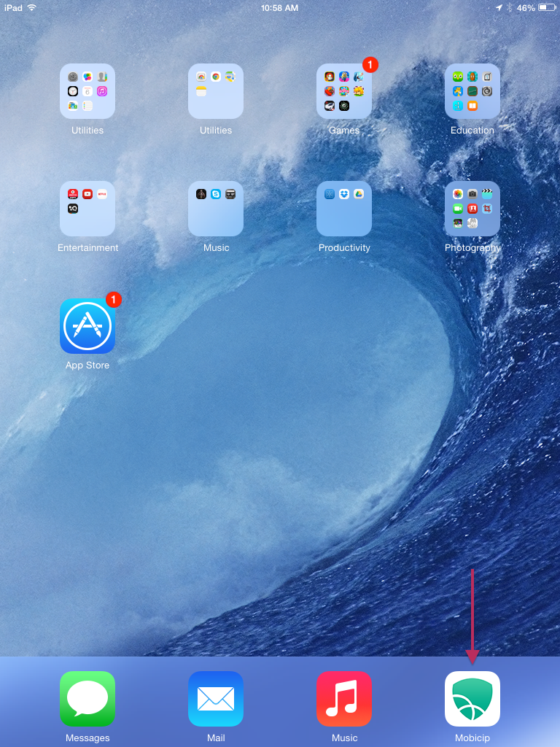Image resolution: width=560 pixels, height=747 pixels.
Task: Open the Utilities folder containing Settings and Clock
Action: tap(87, 91)
